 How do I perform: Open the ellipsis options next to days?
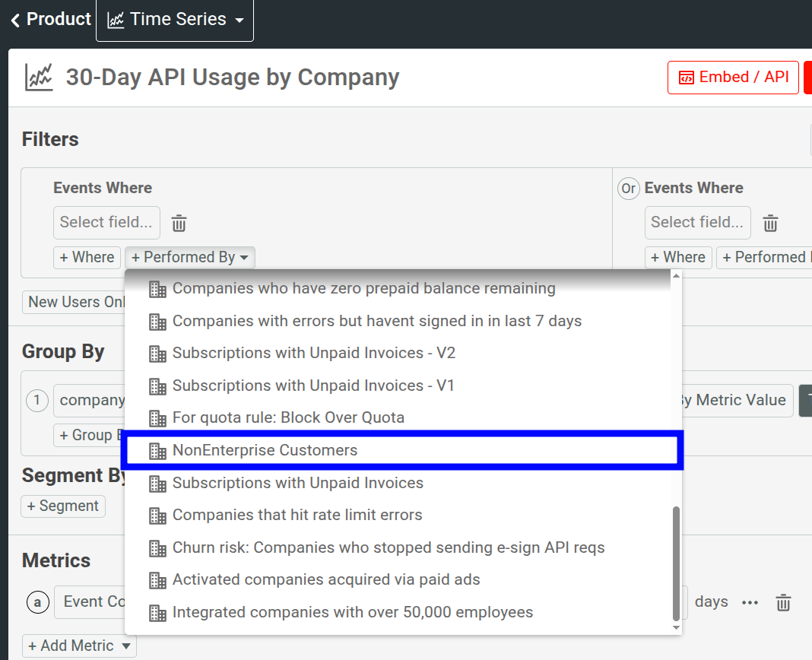click(x=750, y=602)
